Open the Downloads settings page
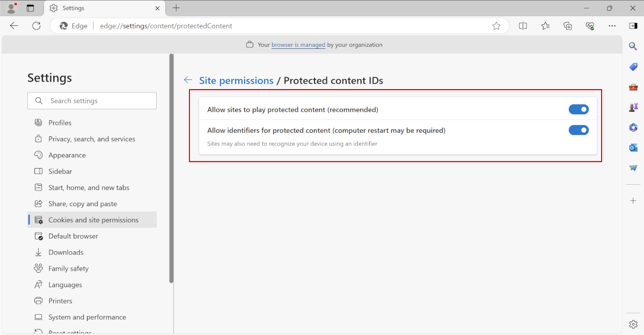 point(66,252)
